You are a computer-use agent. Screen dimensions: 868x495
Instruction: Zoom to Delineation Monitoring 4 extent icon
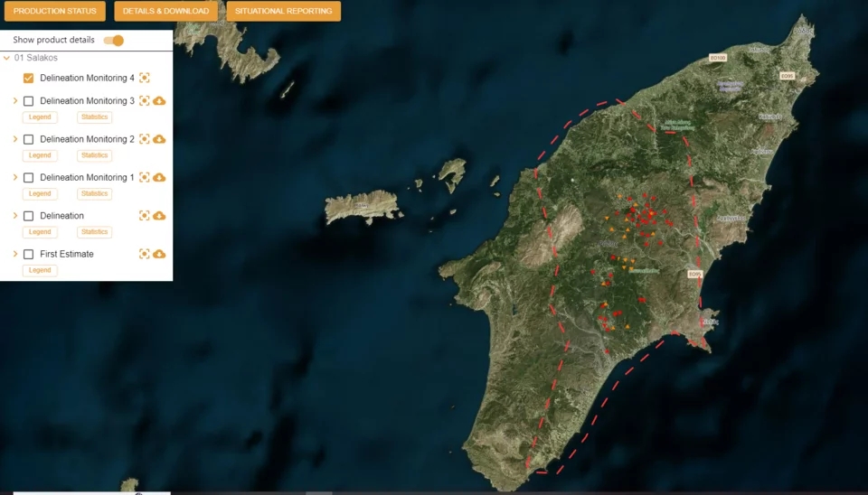coord(144,78)
